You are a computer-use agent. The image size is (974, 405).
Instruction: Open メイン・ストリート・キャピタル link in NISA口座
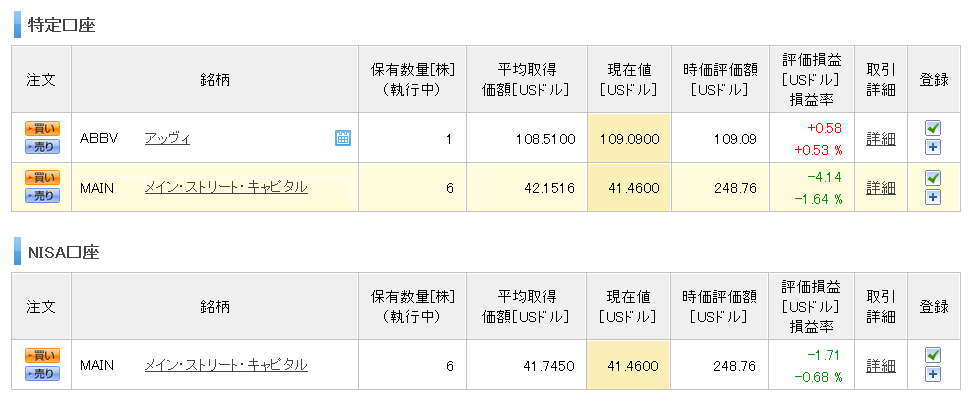pyautogui.click(x=226, y=365)
